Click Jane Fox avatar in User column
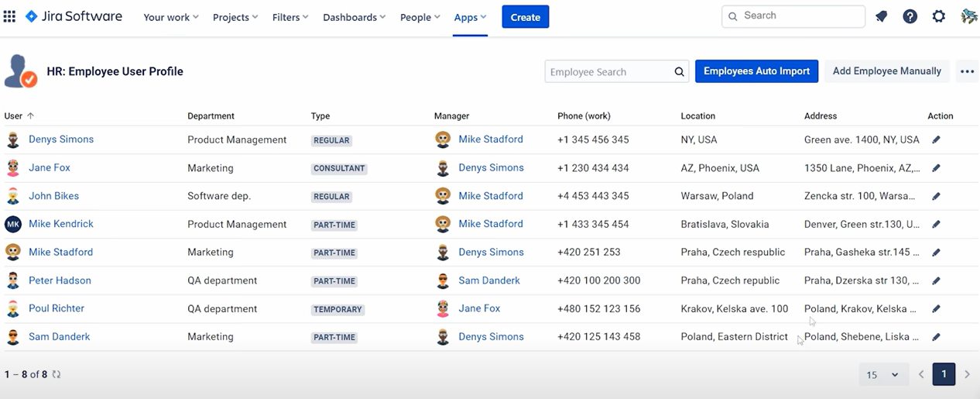 pyautogui.click(x=13, y=167)
